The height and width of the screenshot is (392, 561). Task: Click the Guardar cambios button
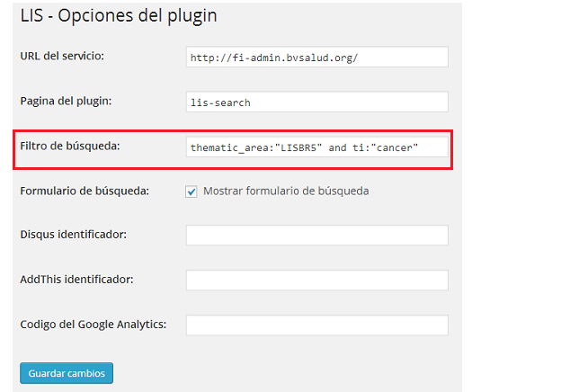[67, 373]
